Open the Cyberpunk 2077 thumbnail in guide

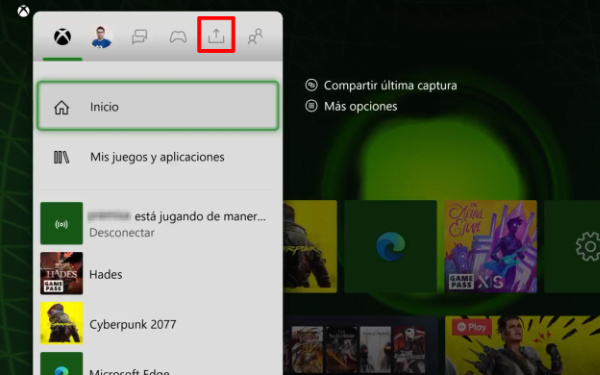[x=62, y=323]
